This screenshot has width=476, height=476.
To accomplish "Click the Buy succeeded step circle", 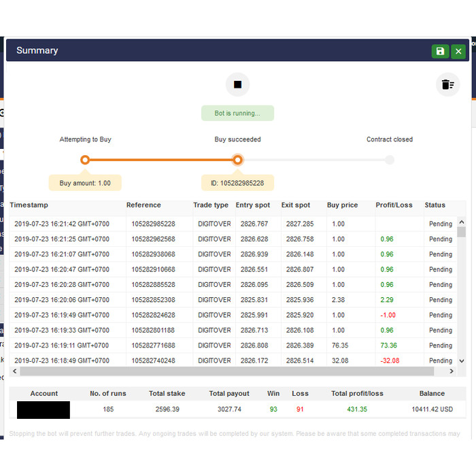I will tap(237, 160).
